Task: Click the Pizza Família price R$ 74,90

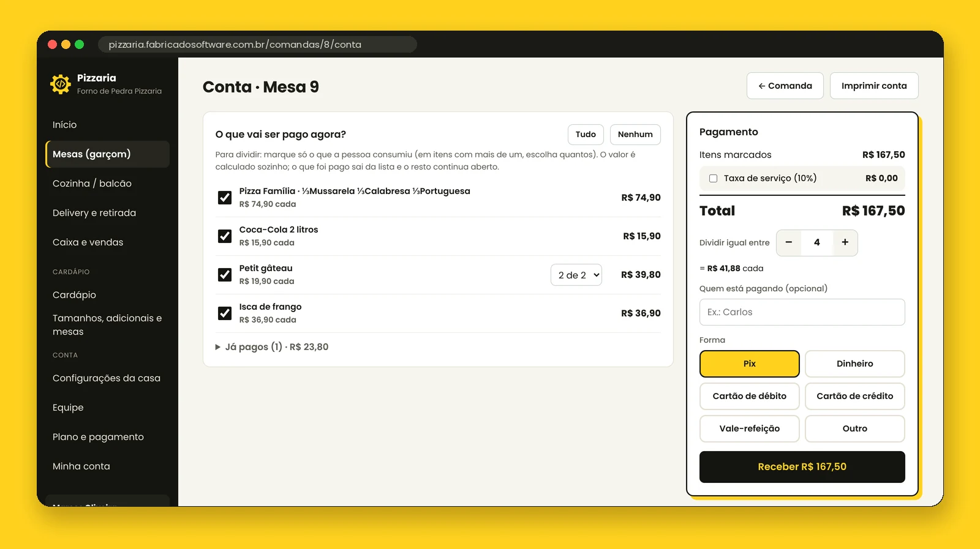Action: coord(641,198)
